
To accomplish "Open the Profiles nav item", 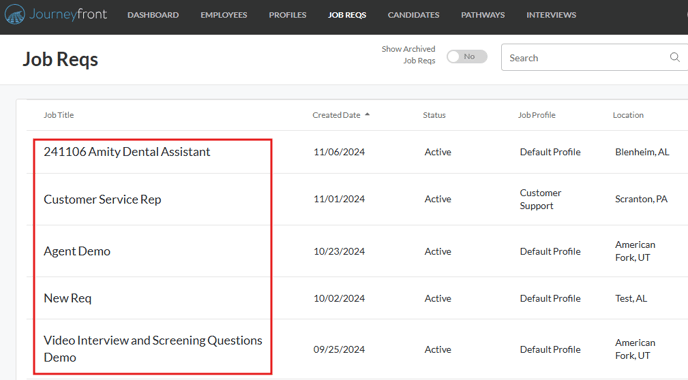I will 287,15.
